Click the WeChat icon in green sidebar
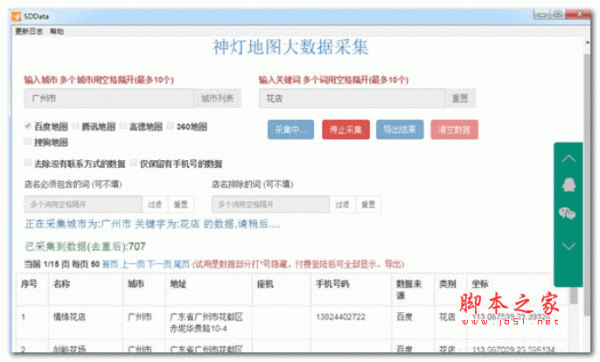This screenshot has height=362, width=600. pos(567,213)
